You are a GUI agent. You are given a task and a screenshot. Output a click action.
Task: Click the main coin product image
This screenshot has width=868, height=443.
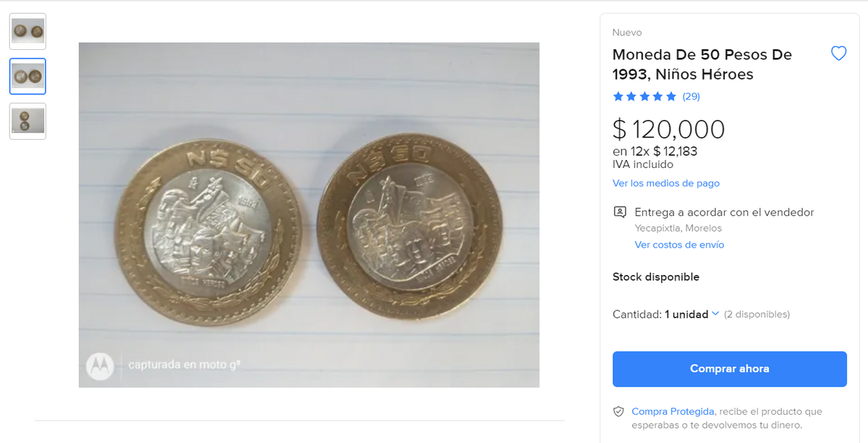309,215
